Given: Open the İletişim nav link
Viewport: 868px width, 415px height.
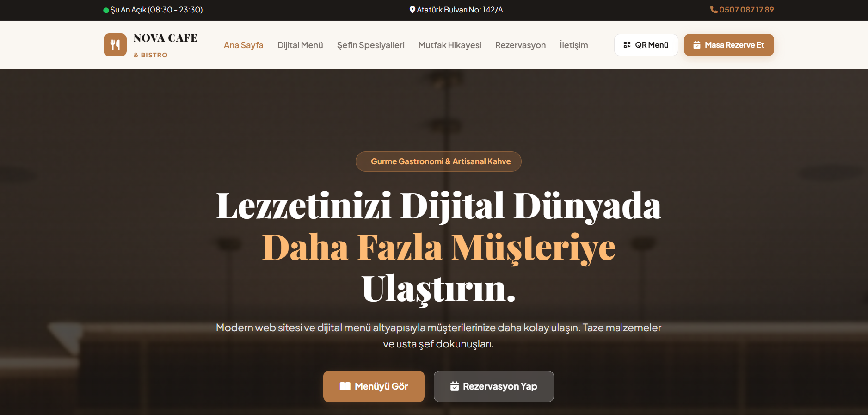Looking at the screenshot, I should 574,45.
